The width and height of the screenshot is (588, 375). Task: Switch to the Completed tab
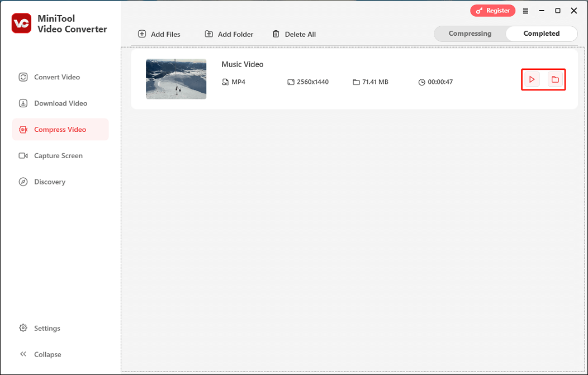(x=542, y=34)
